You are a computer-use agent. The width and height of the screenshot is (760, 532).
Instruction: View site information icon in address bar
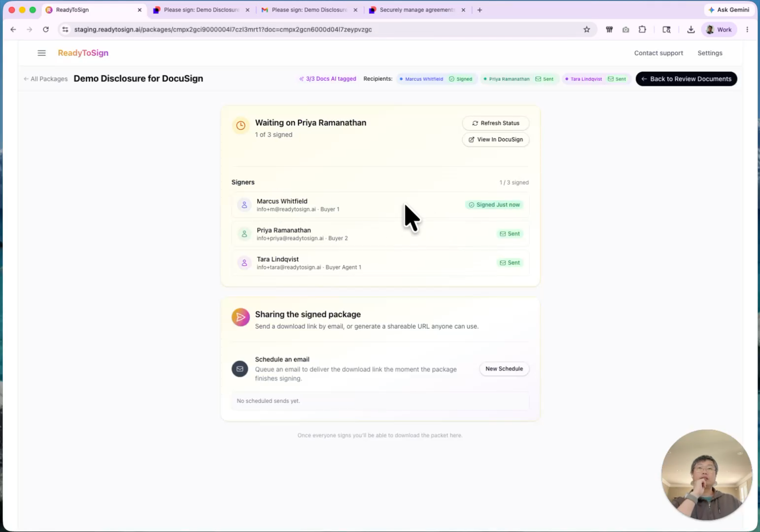[65, 30]
